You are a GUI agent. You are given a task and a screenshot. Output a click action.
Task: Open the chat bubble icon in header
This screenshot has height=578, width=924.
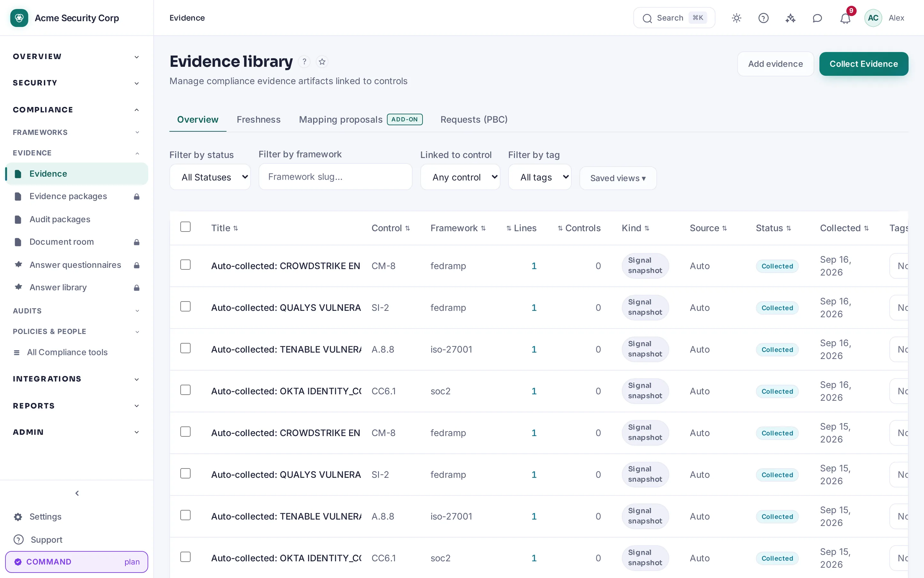[x=817, y=18]
